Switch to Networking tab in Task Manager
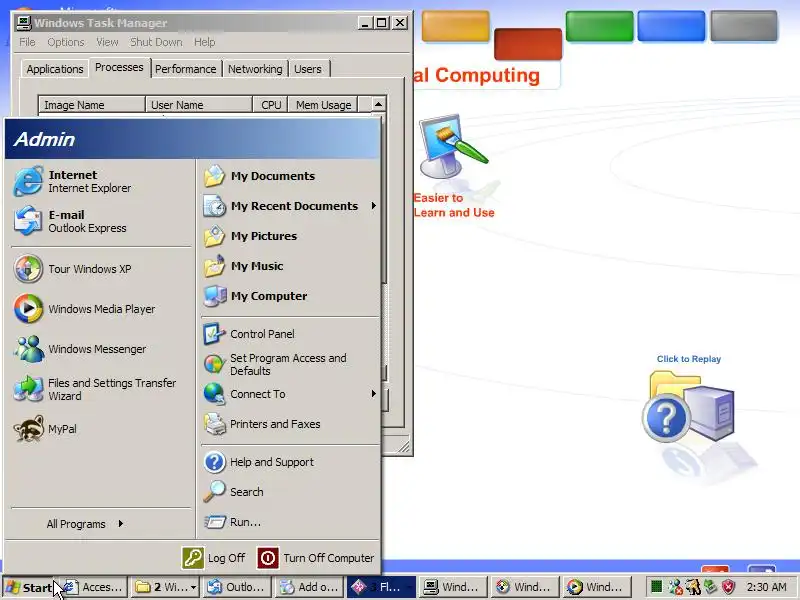 click(255, 69)
